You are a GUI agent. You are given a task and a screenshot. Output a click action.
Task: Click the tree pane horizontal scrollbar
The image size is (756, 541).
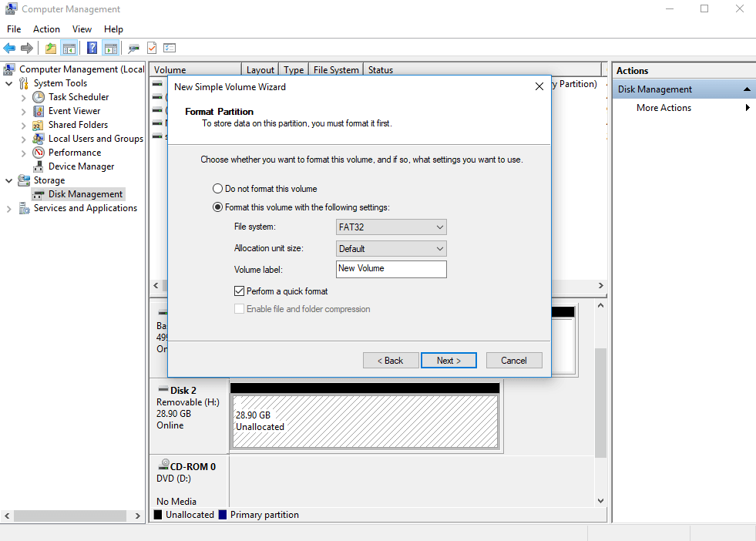tap(70, 516)
